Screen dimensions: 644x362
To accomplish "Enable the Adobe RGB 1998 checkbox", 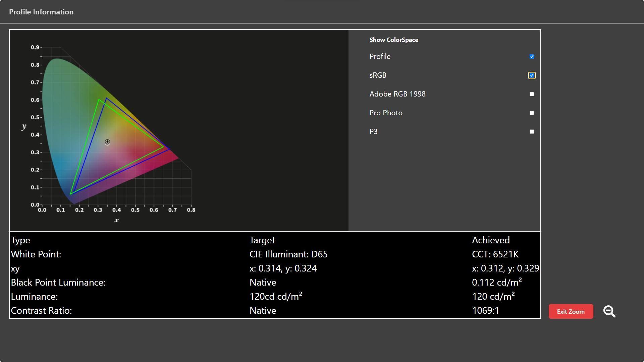I will click(x=532, y=94).
